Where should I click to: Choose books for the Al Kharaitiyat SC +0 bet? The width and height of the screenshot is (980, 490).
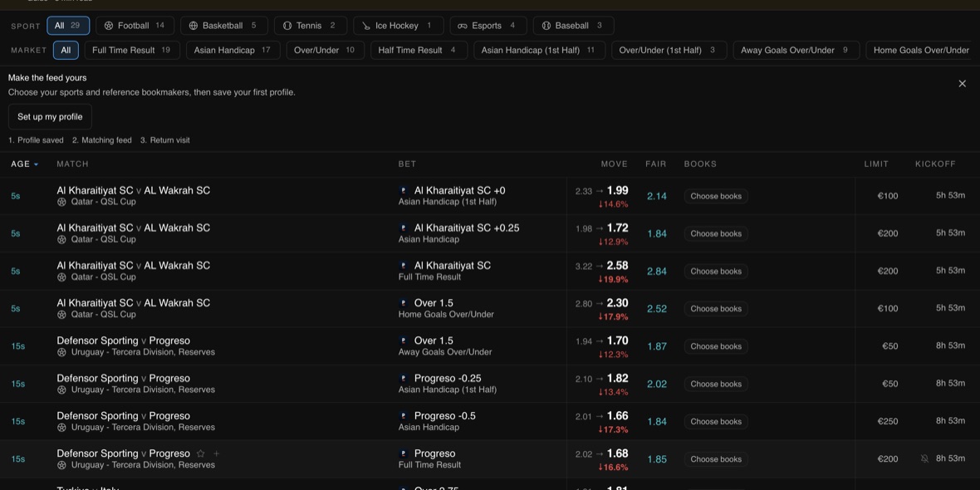pyautogui.click(x=716, y=196)
